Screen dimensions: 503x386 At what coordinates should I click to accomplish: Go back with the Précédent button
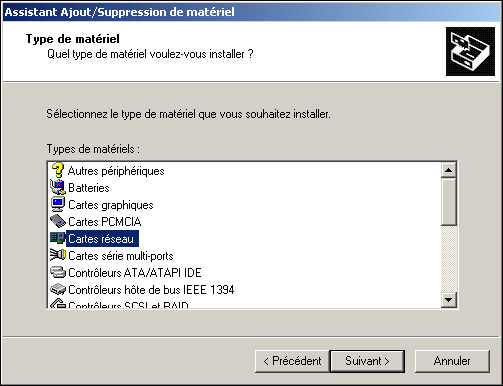292,361
